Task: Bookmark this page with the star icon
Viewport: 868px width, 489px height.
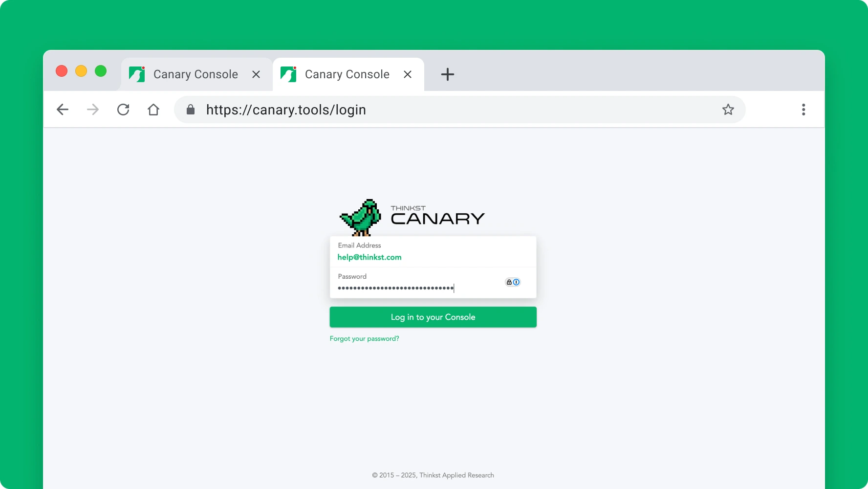Action: coord(728,110)
